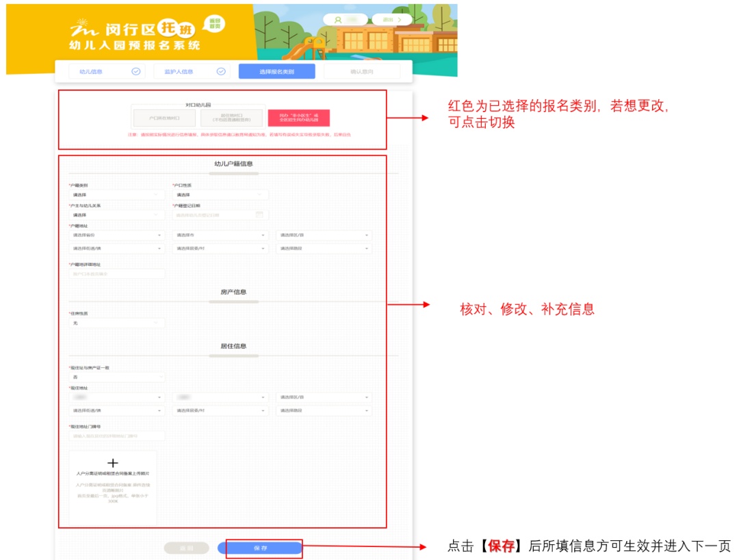Click the checkmark icon beside 监护人信息
This screenshot has height=560, width=739.
(x=221, y=71)
